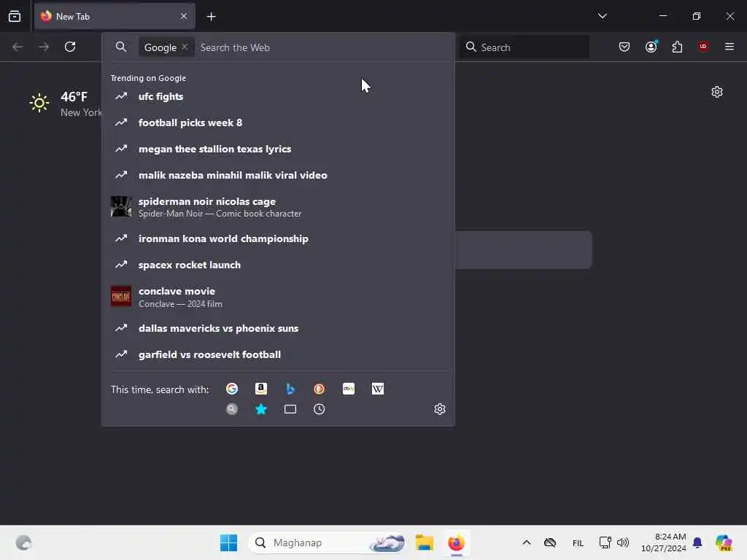Click the 46°F New York weather widget
Image resolution: width=747 pixels, height=560 pixels.
pos(65,104)
